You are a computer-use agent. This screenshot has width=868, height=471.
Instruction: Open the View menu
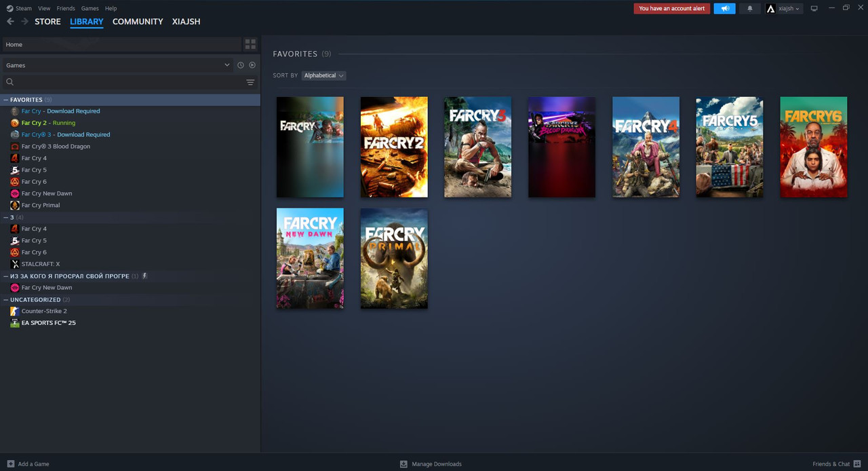click(x=44, y=8)
